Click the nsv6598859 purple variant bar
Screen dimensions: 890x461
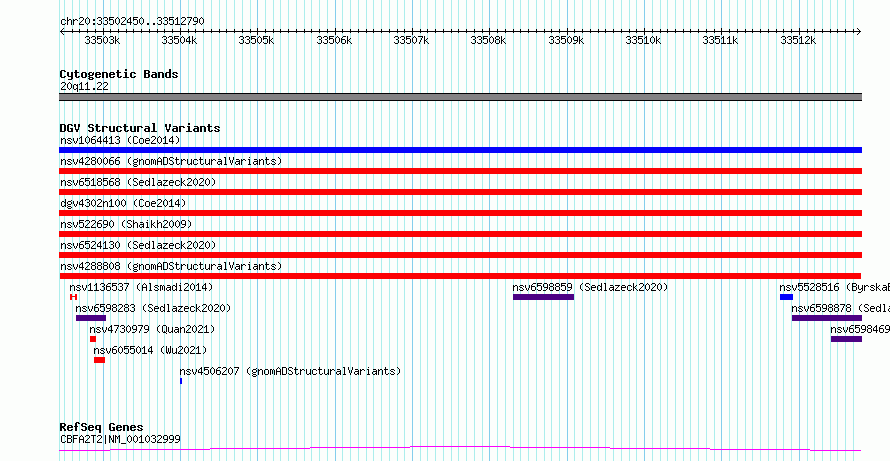tap(543, 297)
